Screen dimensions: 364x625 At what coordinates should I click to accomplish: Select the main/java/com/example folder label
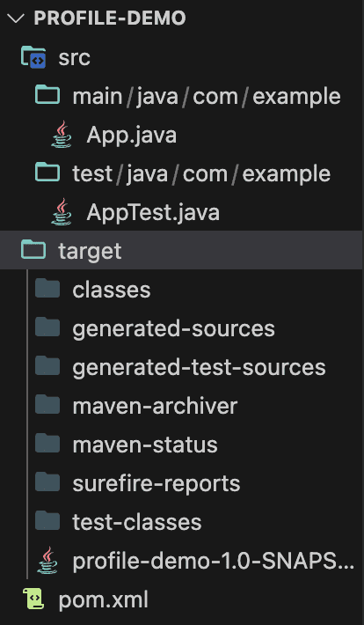207,97
